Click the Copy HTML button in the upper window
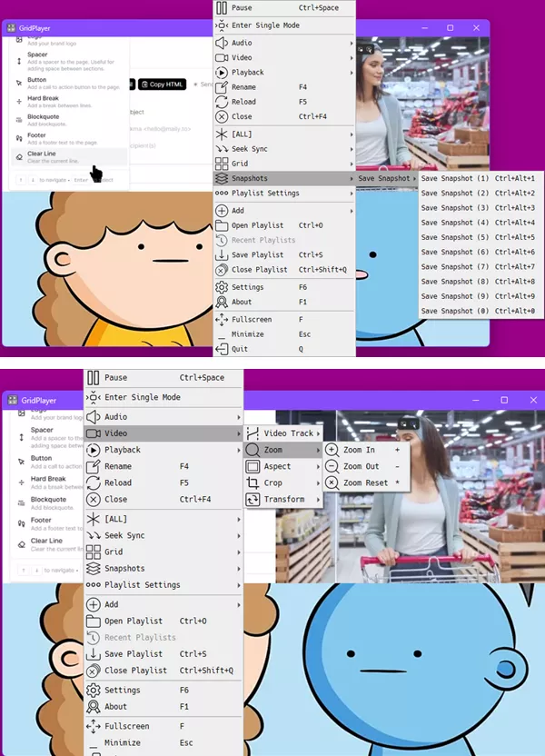545x756 pixels. pyautogui.click(x=163, y=85)
